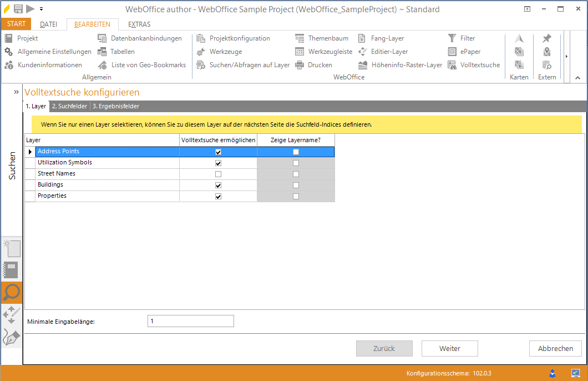Open the EXTRAS ribbon tab

point(139,24)
